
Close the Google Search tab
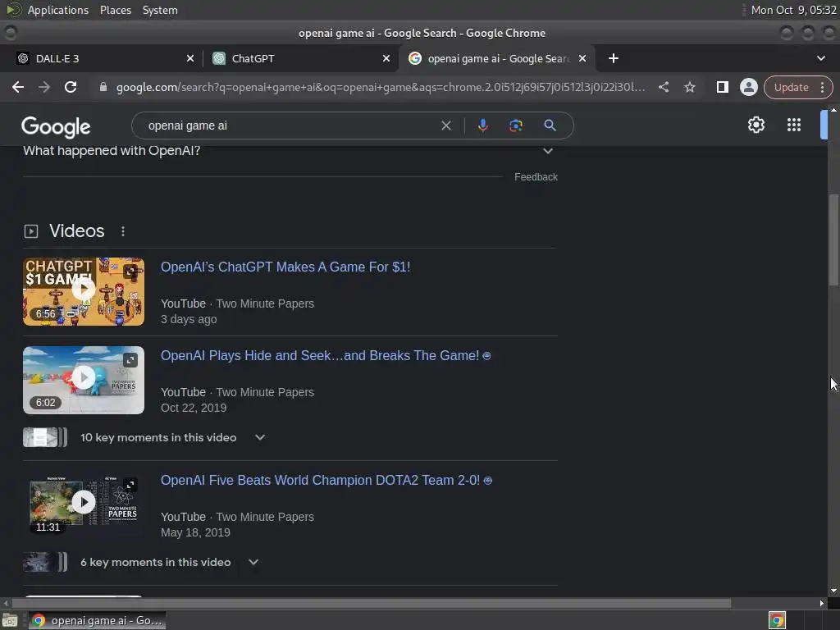(582, 58)
